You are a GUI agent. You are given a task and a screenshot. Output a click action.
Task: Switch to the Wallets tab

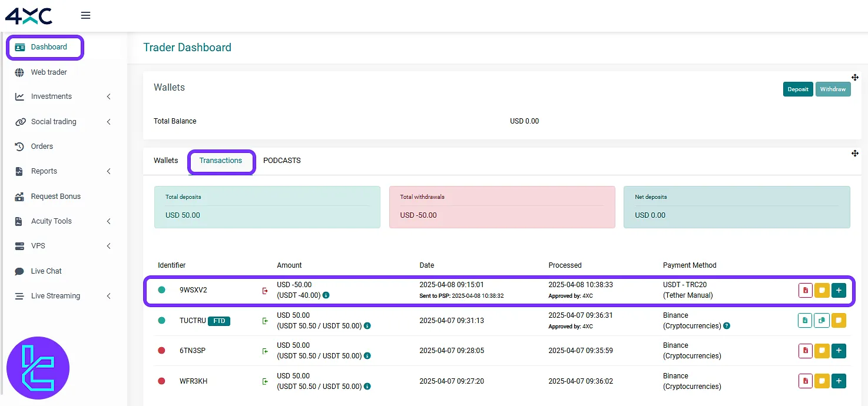coord(166,161)
